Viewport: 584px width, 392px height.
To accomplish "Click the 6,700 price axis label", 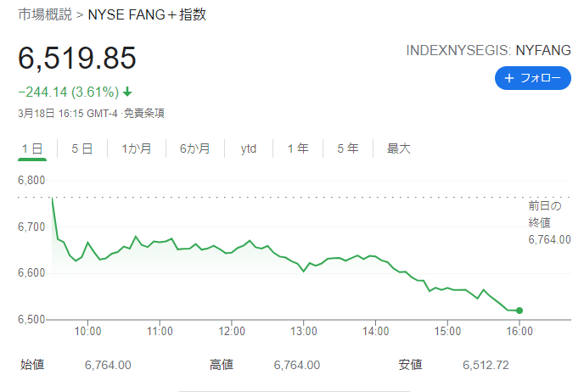I will (x=31, y=227).
